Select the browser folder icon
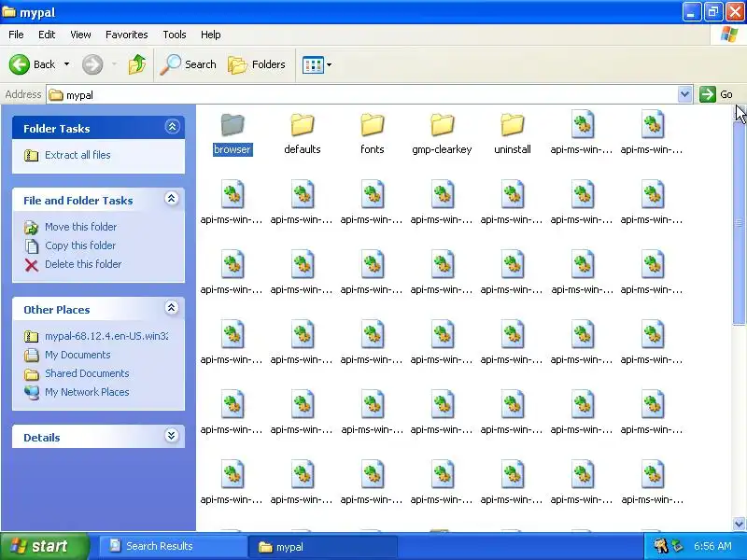This screenshot has width=747, height=560. pyautogui.click(x=233, y=125)
